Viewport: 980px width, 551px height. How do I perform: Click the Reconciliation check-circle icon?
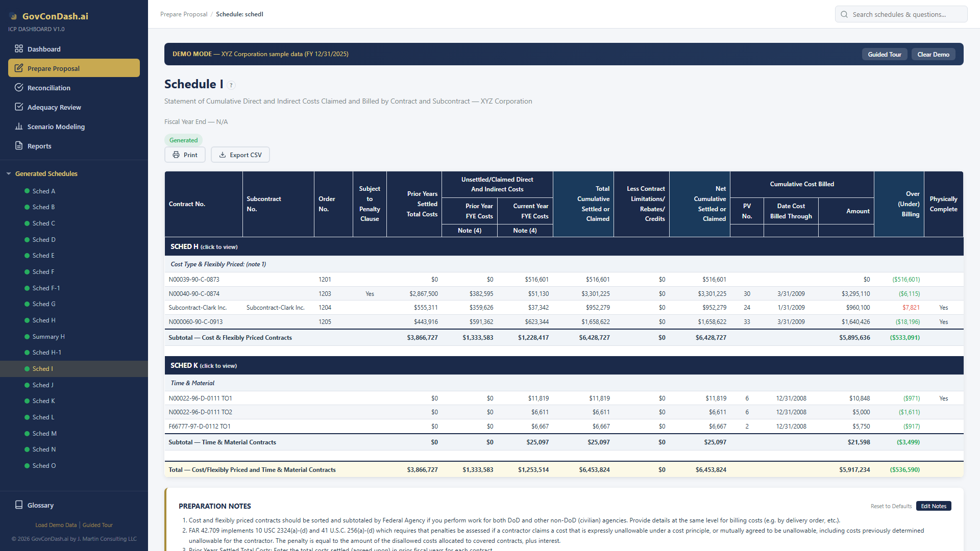pos(19,88)
